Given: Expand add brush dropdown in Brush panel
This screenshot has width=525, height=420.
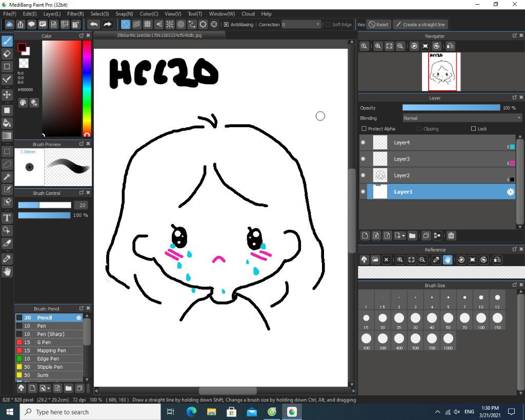Looking at the screenshot, I should click(49, 388).
